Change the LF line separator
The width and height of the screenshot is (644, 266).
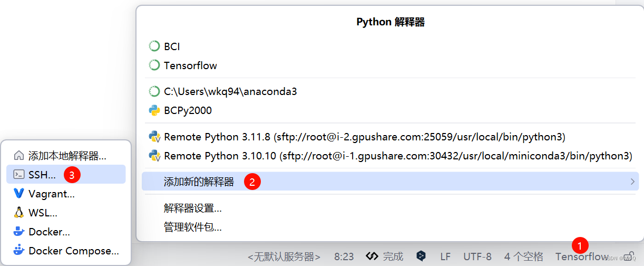point(445,256)
